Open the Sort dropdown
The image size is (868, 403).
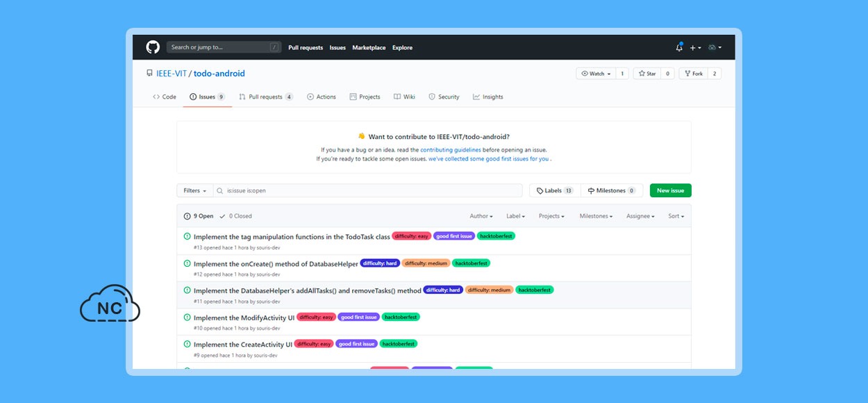click(676, 216)
